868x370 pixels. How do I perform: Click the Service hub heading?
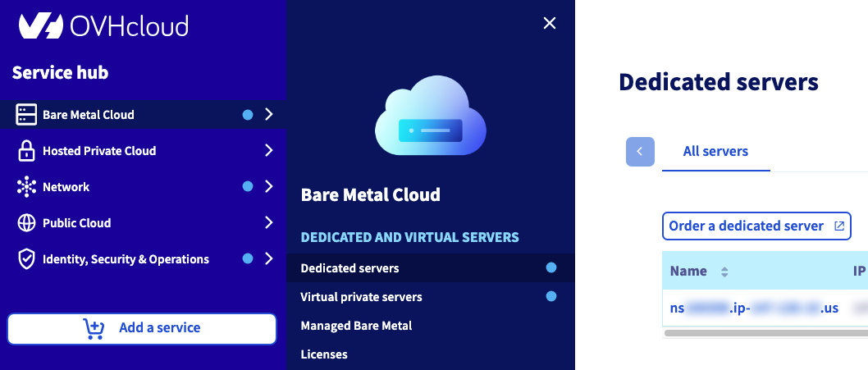tap(61, 72)
